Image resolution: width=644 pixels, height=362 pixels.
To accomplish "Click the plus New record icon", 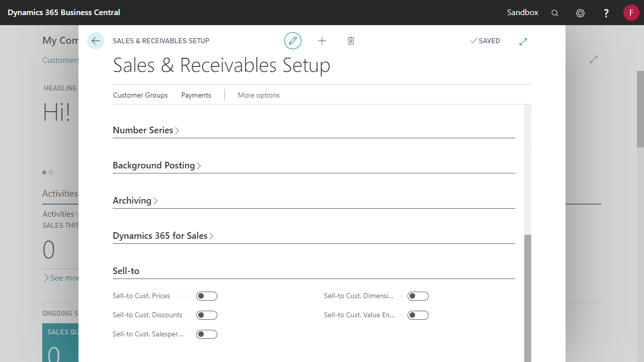I will point(322,41).
